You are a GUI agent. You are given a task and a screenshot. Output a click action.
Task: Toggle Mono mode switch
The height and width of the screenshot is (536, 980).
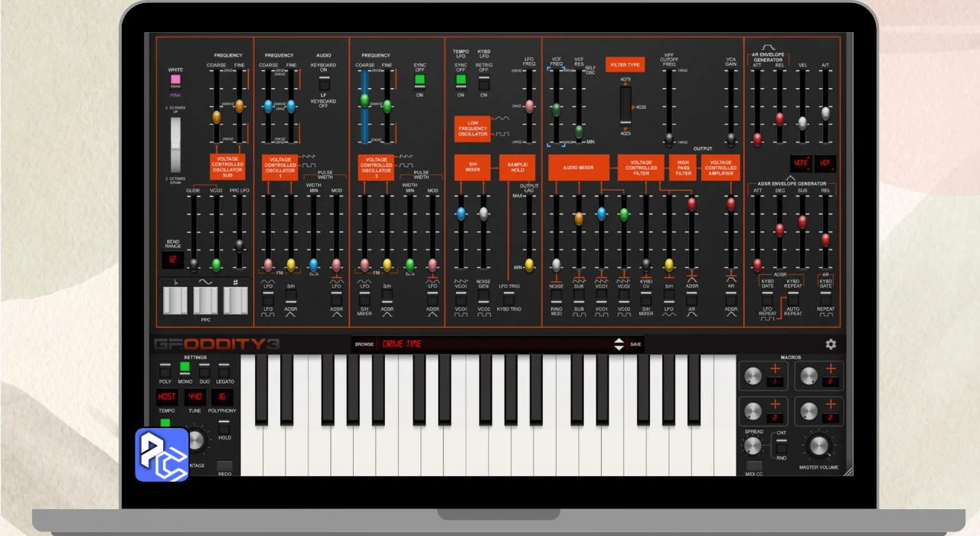click(185, 370)
